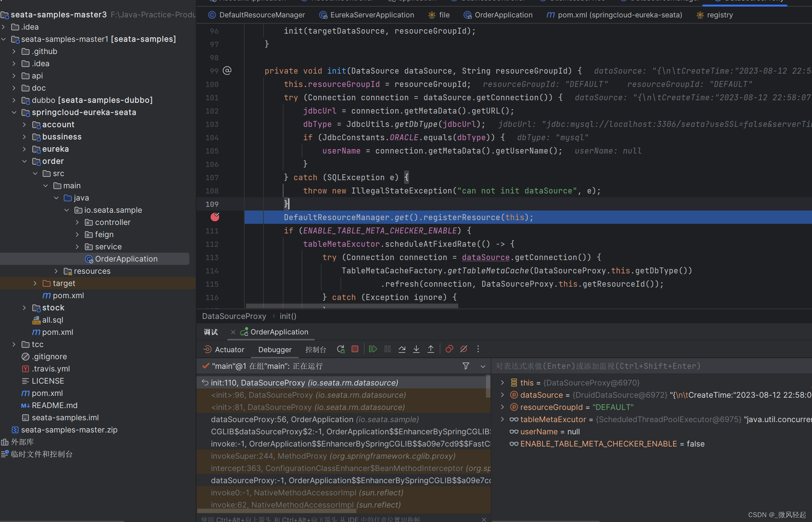Open DefaultResourceManager editor tab

click(x=256, y=15)
